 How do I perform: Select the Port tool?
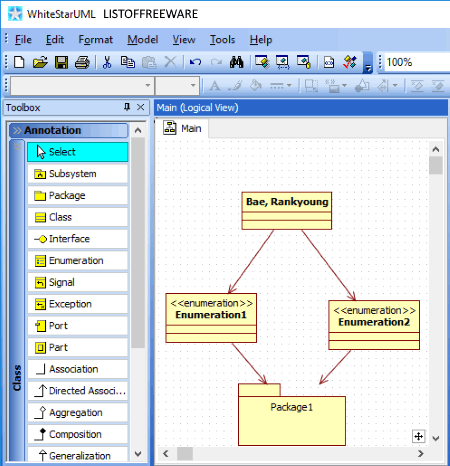pos(78,326)
